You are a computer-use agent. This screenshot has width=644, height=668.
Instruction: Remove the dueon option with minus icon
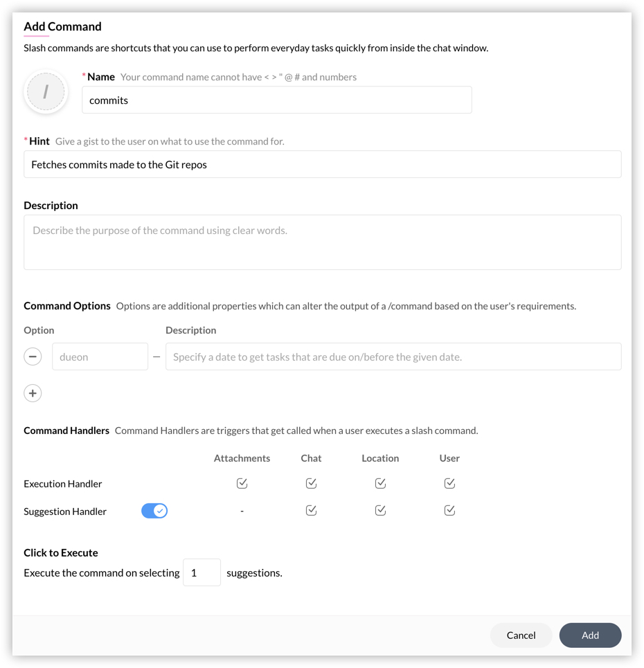pos(33,356)
